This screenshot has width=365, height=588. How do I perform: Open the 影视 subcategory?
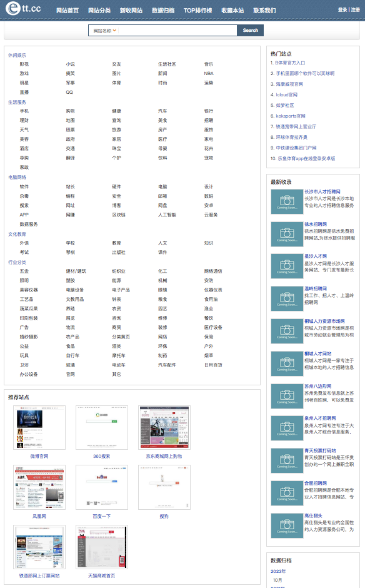pyautogui.click(x=24, y=64)
